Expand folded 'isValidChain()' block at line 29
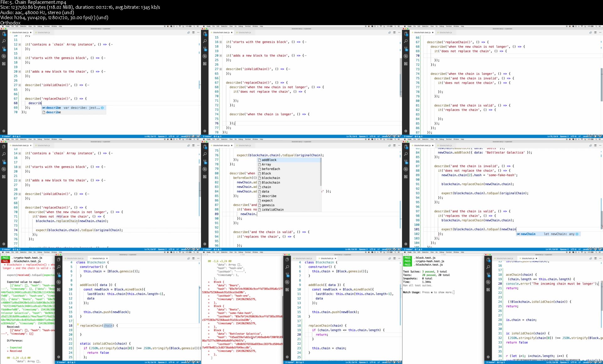Image resolution: width=603 pixels, height=364 pixels. point(19,194)
